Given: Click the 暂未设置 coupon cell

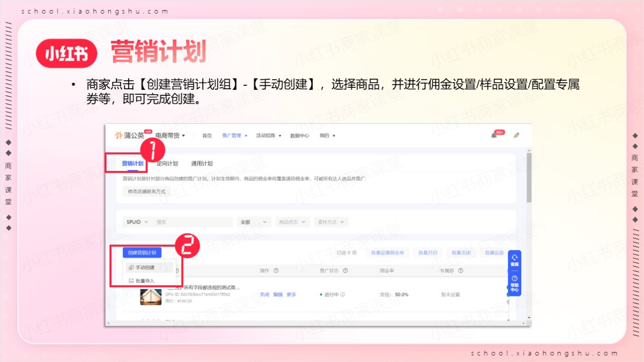Looking at the screenshot, I should (x=451, y=294).
